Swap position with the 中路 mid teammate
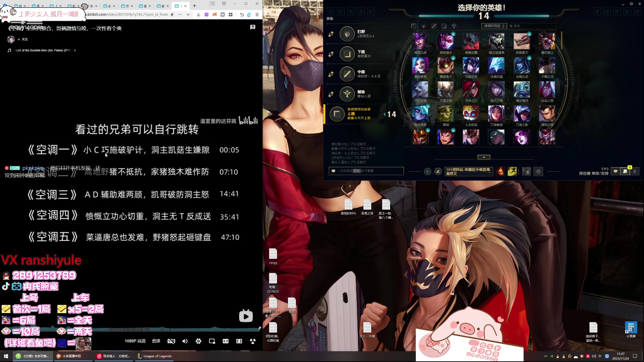This screenshot has width=644, height=362. [x=331, y=74]
